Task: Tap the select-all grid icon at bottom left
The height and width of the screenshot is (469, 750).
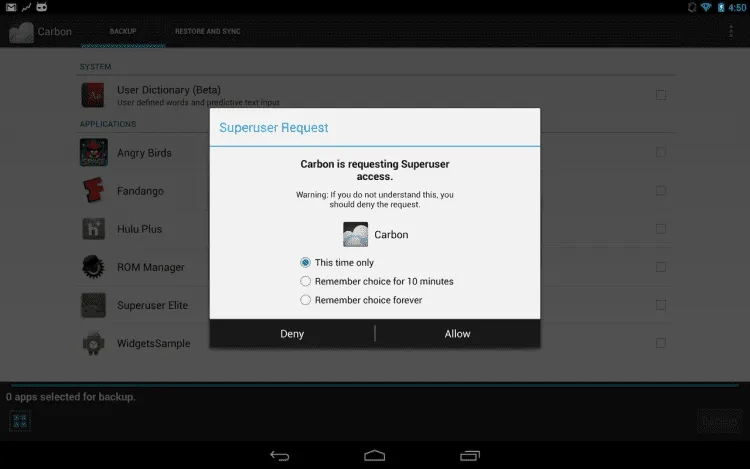Action: [20, 421]
